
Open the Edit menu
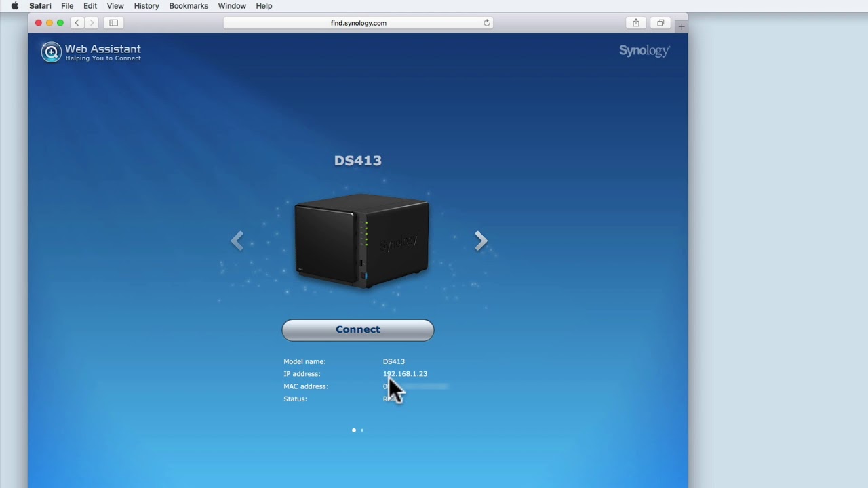(x=90, y=6)
